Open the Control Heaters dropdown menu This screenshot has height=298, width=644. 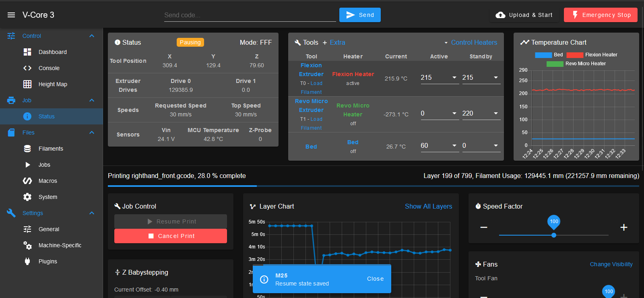coord(471,43)
